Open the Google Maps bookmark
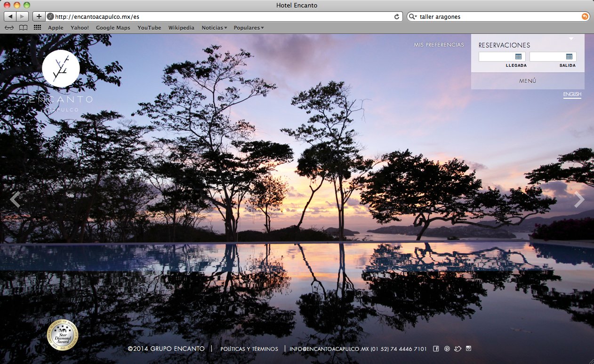 tap(113, 28)
